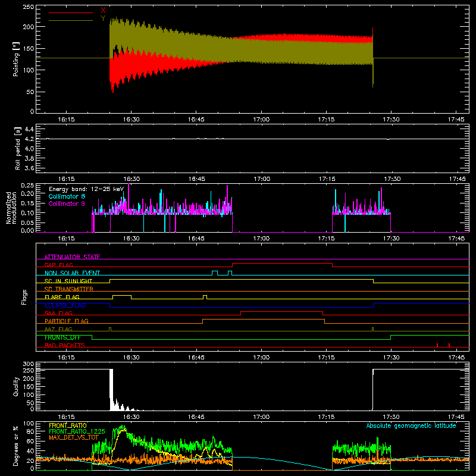This screenshot has width=476, height=476.
Task: Click the first A4Z_FLAG blip near 16:25
Action: (110, 329)
